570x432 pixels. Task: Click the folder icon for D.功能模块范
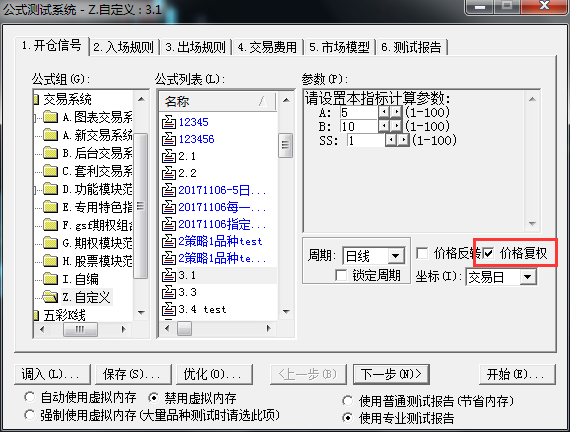51,189
